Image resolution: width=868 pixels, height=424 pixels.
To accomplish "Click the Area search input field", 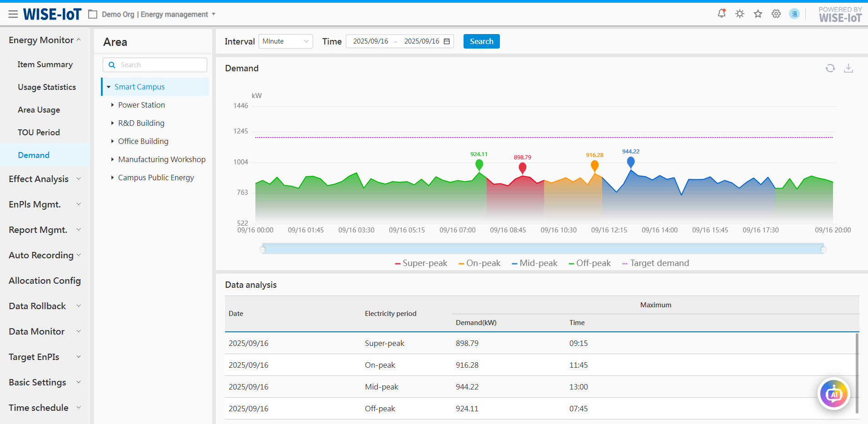I will click(x=160, y=65).
